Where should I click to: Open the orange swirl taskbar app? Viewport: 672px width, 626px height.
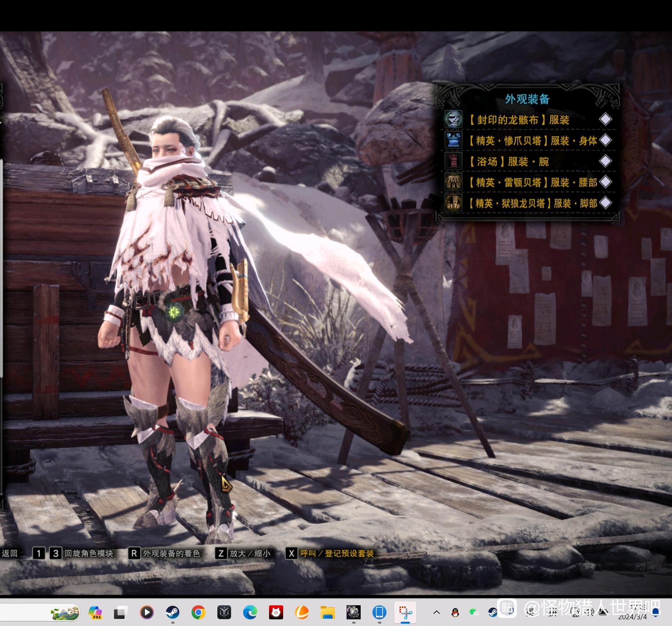click(x=302, y=612)
